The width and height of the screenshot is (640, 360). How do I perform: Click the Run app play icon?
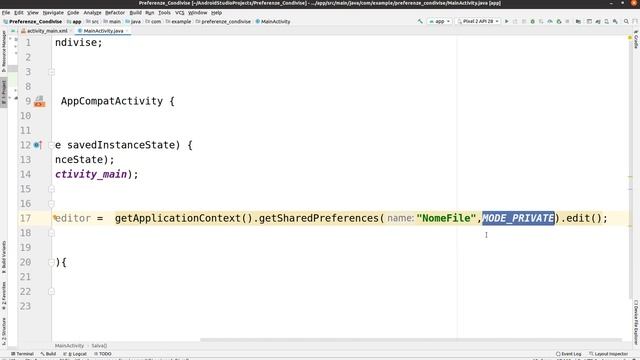507,21
